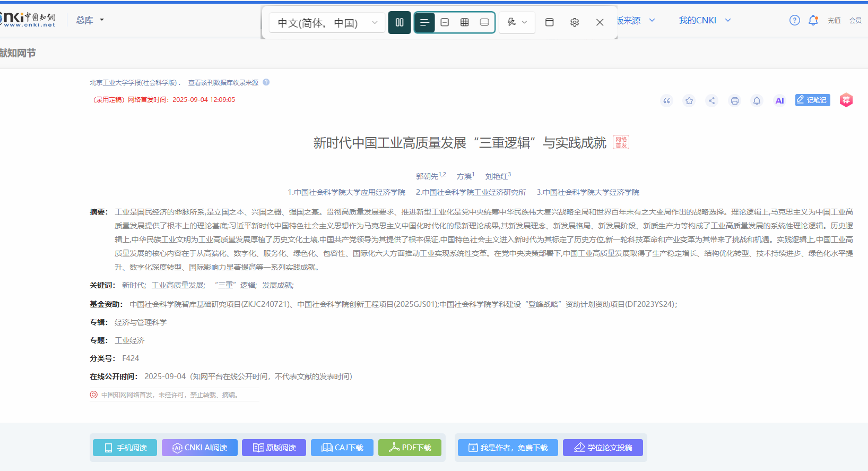
Task: Expand the 我的CNKI menu
Action: [x=705, y=20]
